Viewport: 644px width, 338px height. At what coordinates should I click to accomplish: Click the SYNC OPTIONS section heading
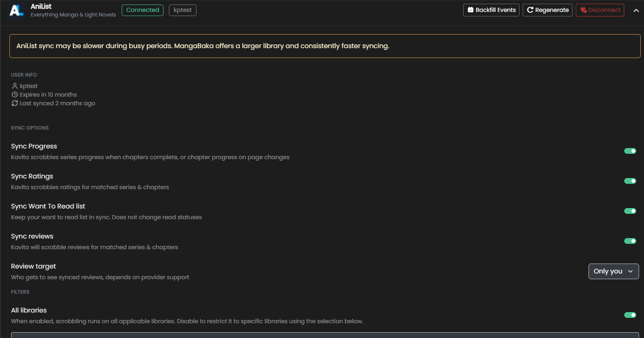(x=30, y=128)
